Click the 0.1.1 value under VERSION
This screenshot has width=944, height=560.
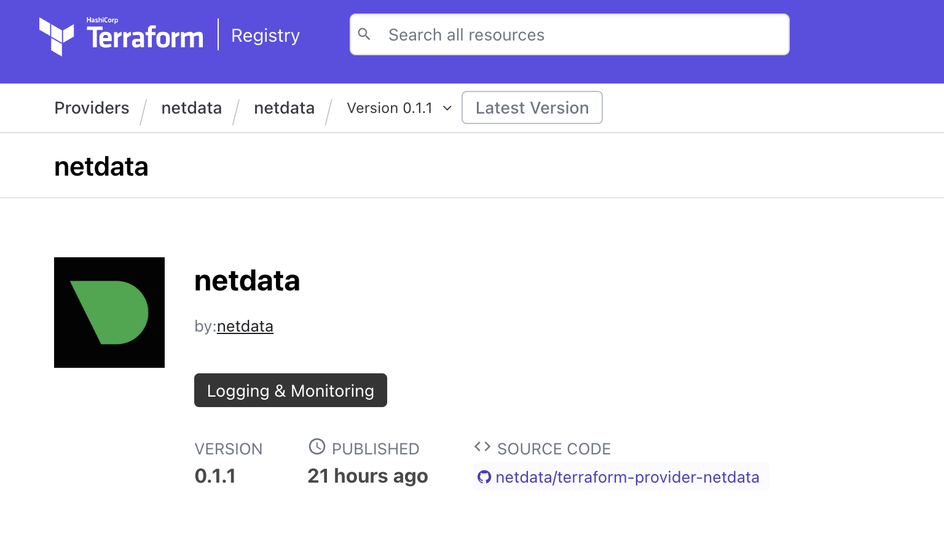click(x=215, y=476)
